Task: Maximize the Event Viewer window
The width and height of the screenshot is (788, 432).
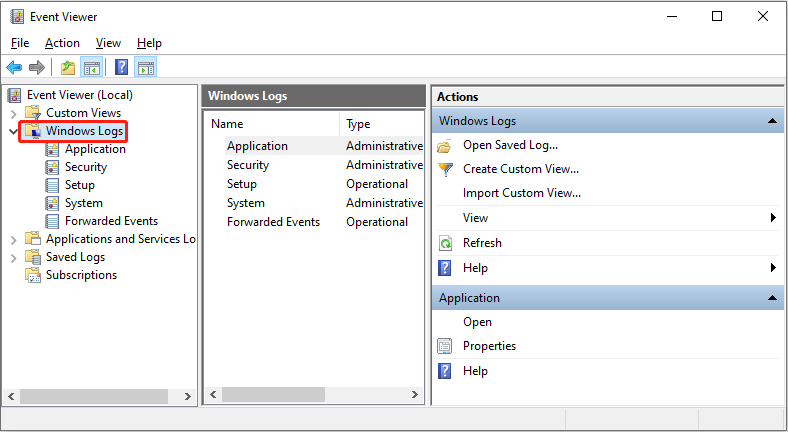Action: 717,16
